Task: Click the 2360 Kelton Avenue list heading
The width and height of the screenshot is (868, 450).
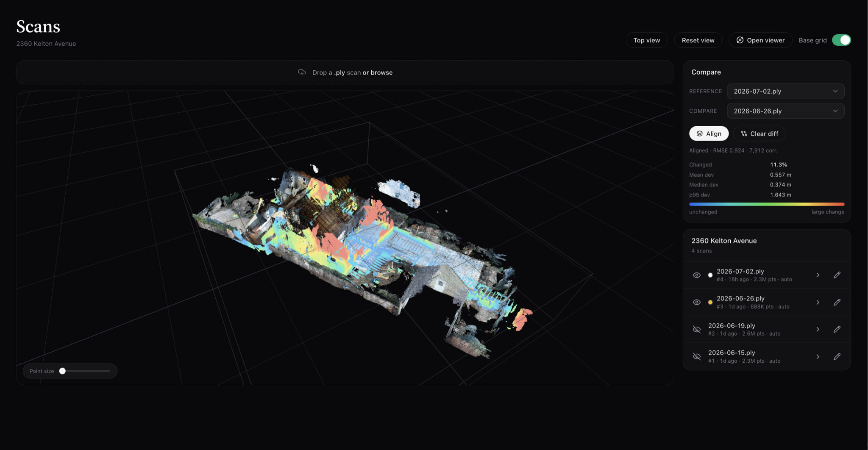Action: 724,241
